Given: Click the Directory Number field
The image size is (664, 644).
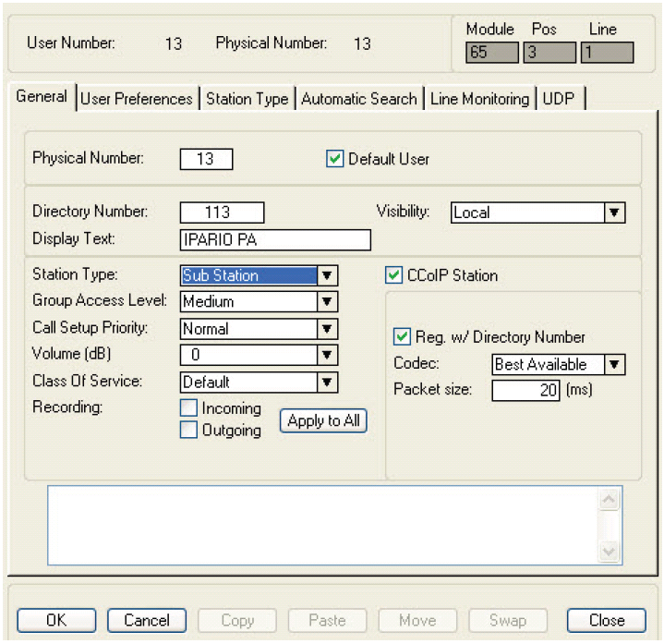Looking at the screenshot, I should pyautogui.click(x=222, y=213).
